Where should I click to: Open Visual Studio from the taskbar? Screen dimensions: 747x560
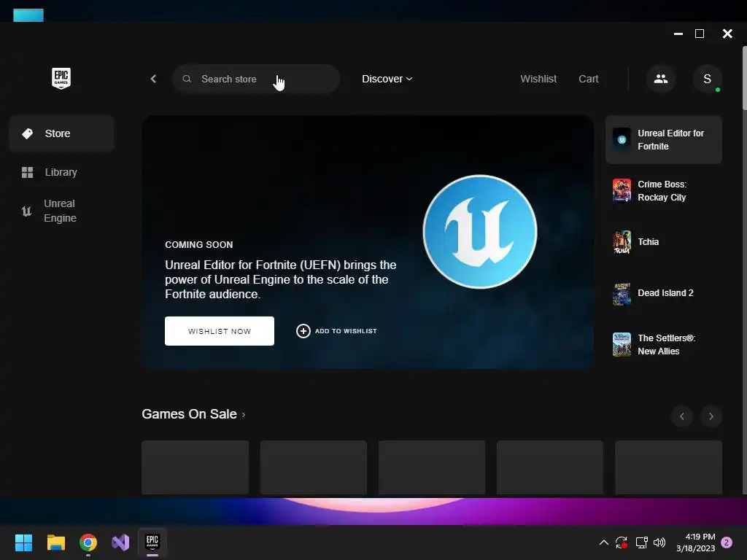[120, 542]
